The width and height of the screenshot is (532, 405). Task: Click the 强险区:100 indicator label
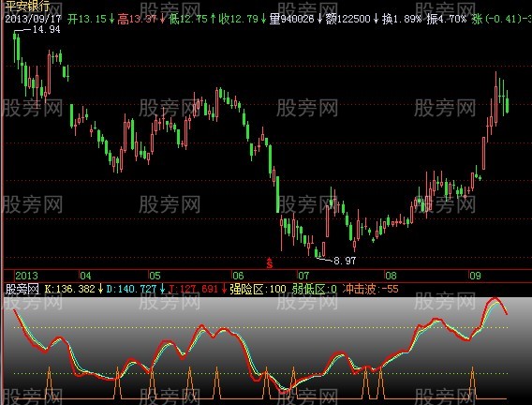(x=258, y=289)
